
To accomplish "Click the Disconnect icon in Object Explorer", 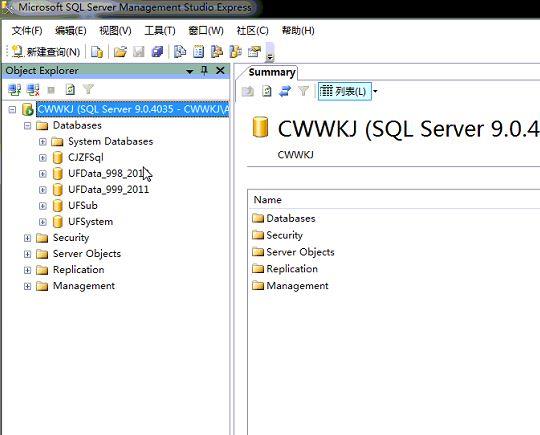I will click(33, 90).
